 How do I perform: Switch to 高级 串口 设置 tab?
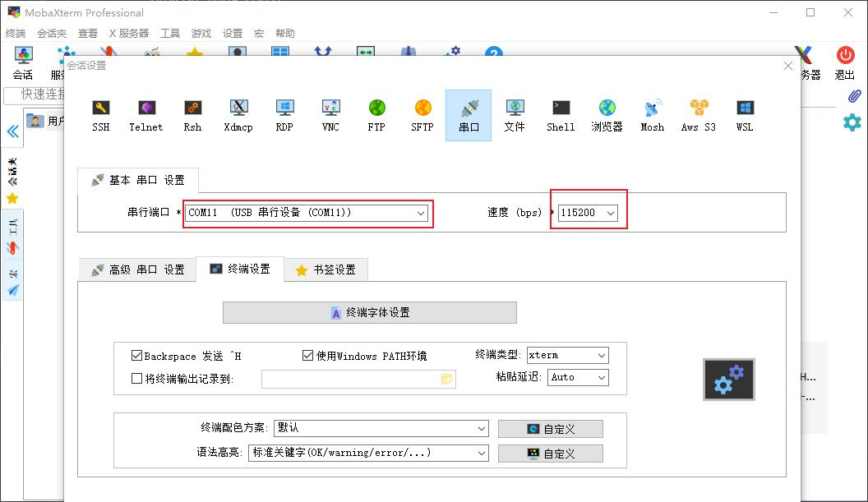(x=137, y=269)
